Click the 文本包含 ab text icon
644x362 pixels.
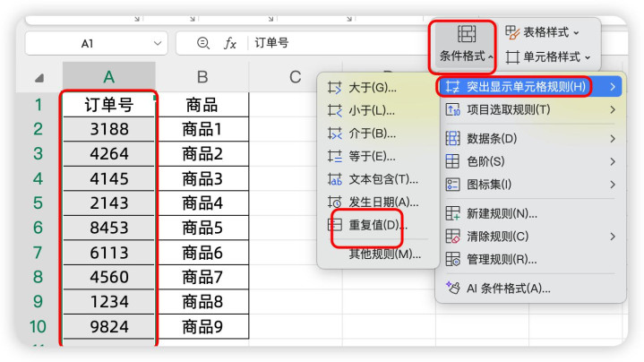(334, 179)
